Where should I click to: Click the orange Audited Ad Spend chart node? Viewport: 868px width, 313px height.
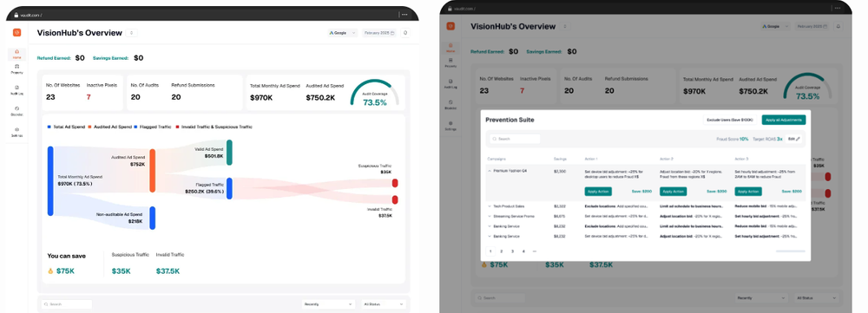click(x=153, y=170)
